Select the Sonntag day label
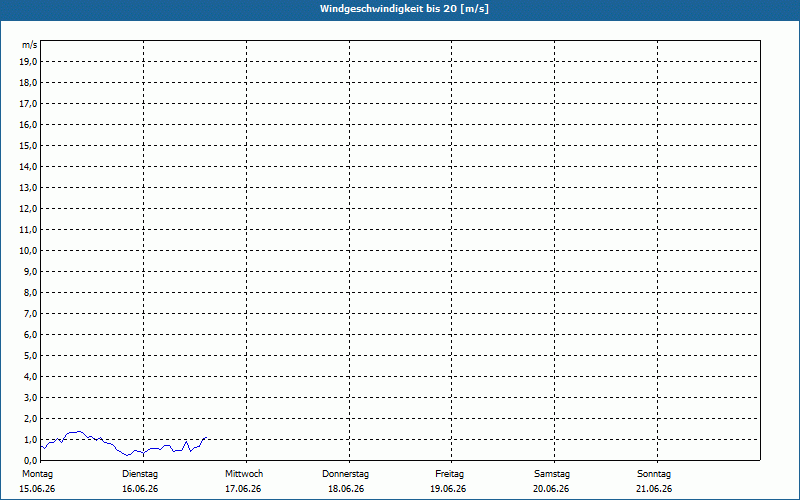The height and width of the screenshot is (500, 800). click(x=654, y=474)
